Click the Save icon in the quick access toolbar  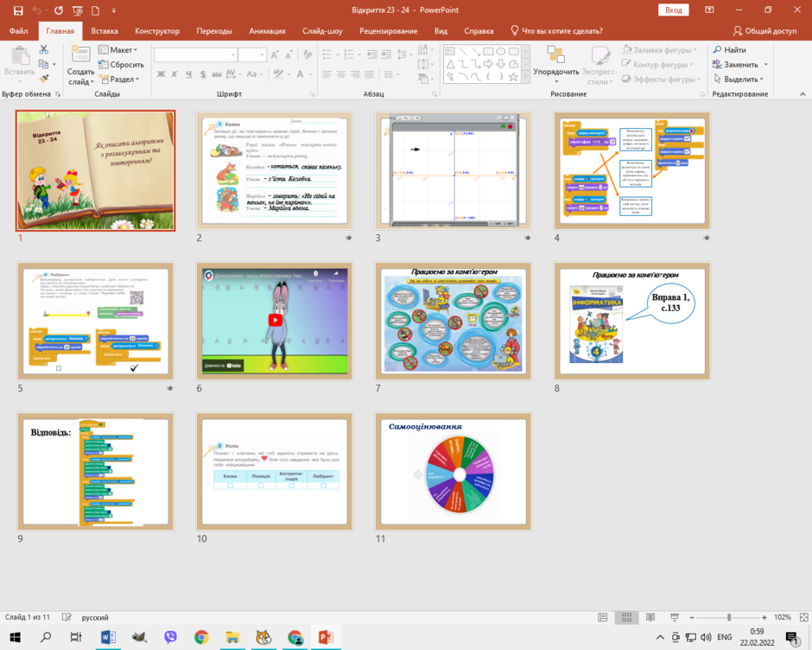(x=18, y=10)
